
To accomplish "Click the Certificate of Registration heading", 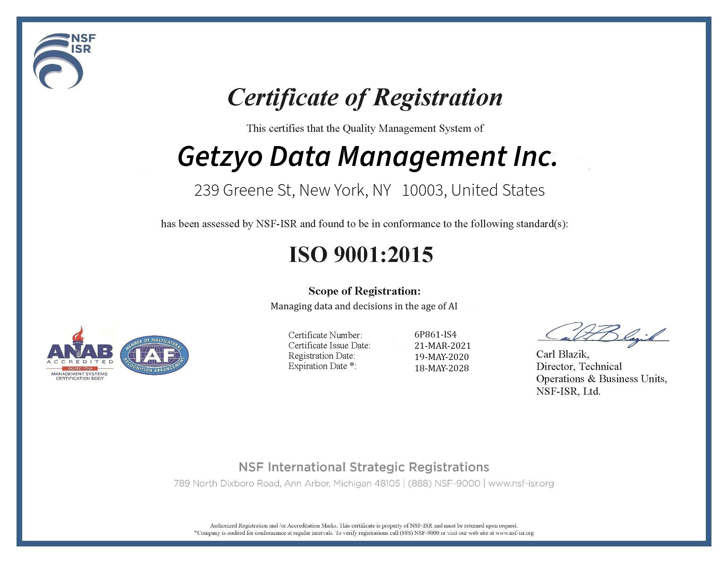I will tap(365, 98).
